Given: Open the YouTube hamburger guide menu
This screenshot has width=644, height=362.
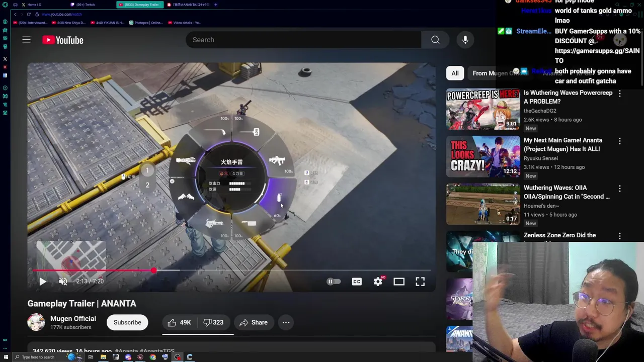Looking at the screenshot, I should (x=26, y=40).
